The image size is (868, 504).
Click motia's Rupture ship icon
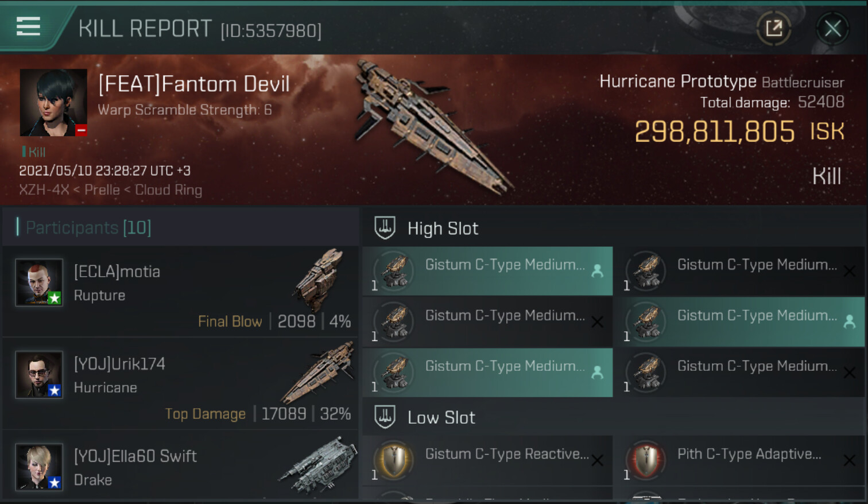coord(319,280)
